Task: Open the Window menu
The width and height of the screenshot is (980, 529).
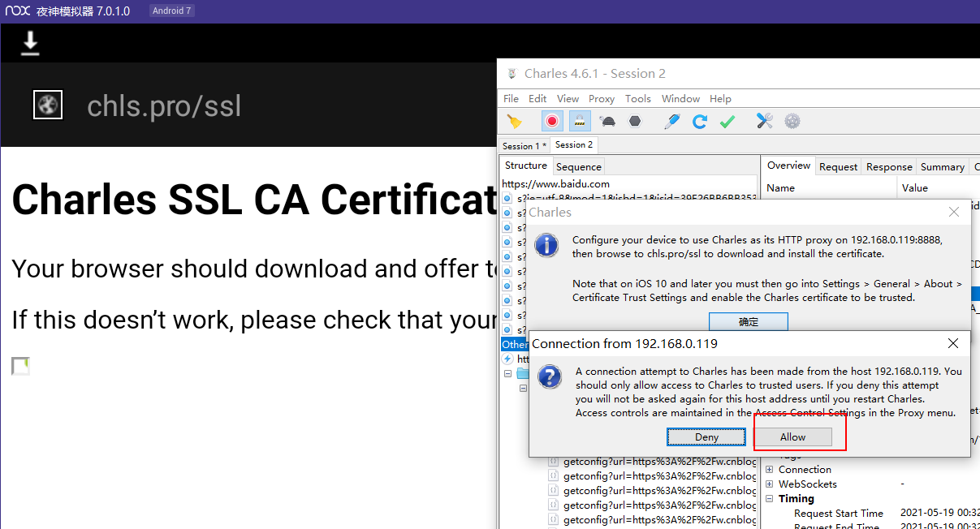Action: tap(680, 98)
